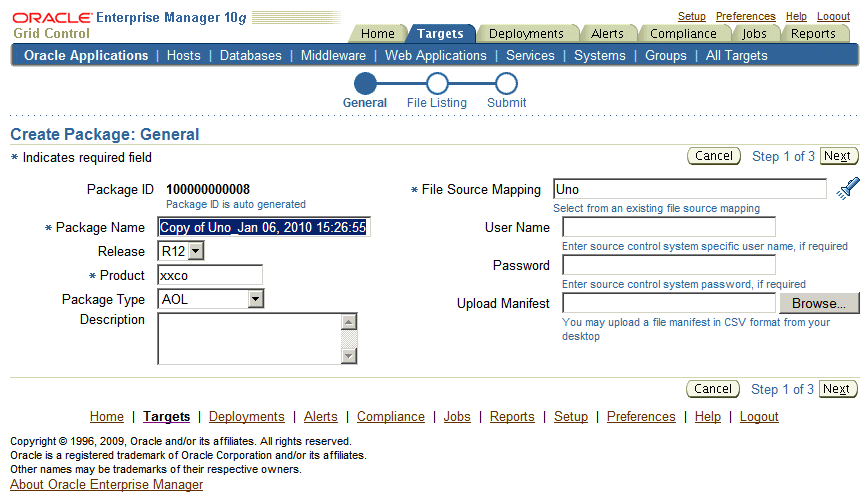Viewport: 863px width, 504px height.
Task: Click the Password input field
Action: (x=669, y=265)
